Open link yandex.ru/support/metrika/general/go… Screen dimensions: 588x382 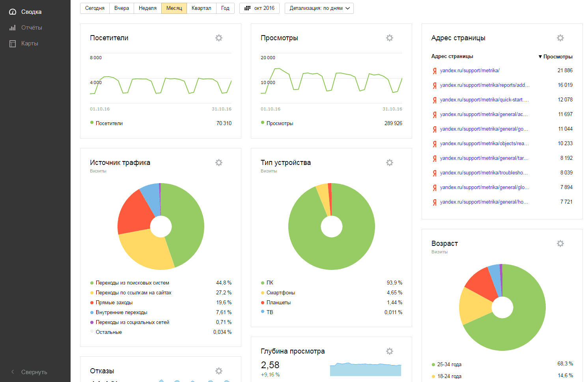[484, 129]
